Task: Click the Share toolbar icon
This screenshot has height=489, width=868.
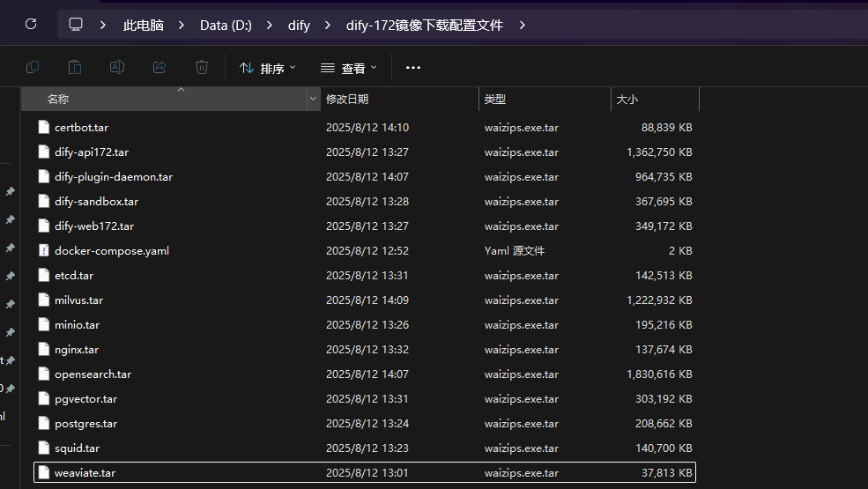Action: 160,68
